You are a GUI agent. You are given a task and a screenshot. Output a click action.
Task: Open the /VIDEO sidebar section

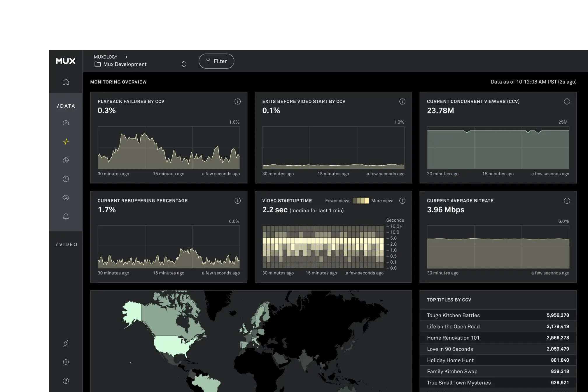tap(66, 244)
